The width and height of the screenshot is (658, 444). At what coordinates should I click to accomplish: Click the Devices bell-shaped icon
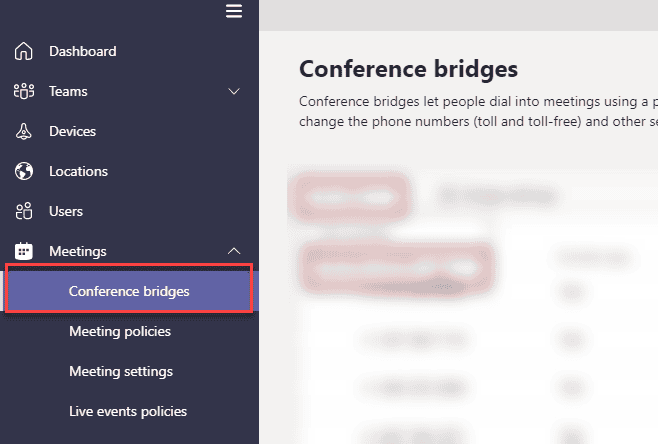pyautogui.click(x=24, y=131)
